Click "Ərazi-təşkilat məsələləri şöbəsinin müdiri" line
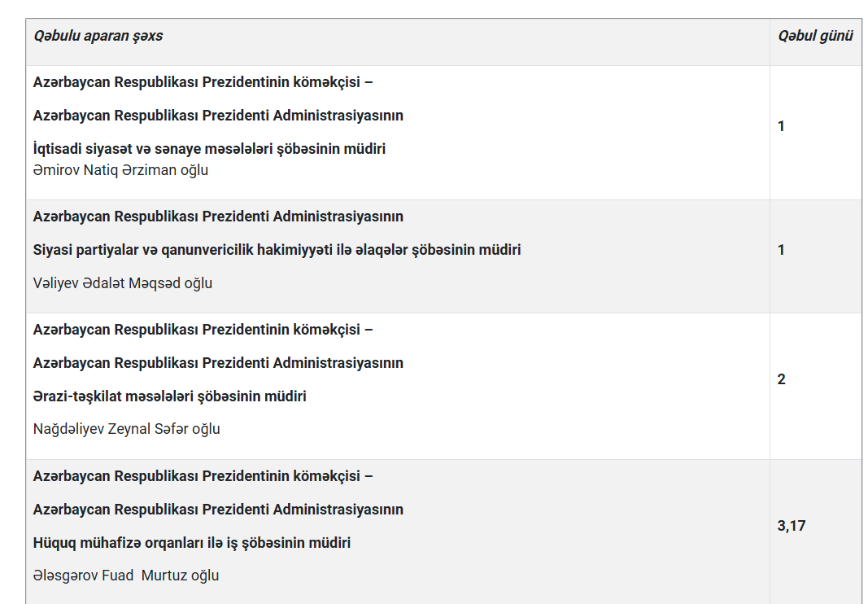 pos(169,396)
